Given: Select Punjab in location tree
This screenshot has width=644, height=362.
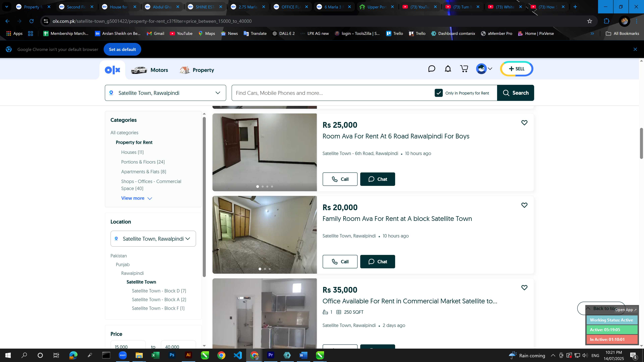Looking at the screenshot, I should (x=122, y=265).
